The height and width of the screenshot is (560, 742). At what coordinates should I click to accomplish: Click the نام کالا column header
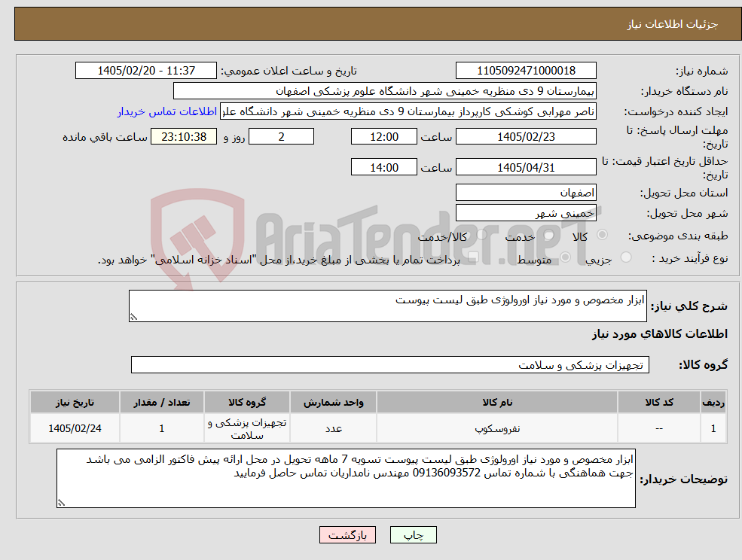[497, 402]
